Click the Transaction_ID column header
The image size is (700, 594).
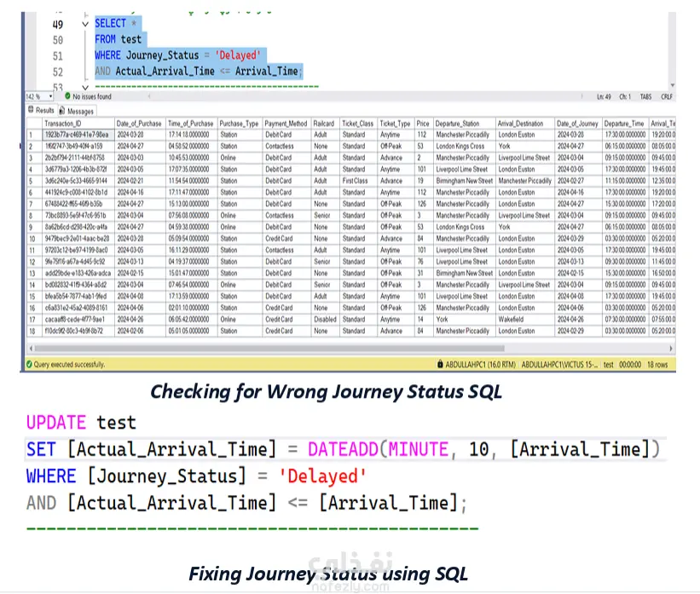[78, 124]
